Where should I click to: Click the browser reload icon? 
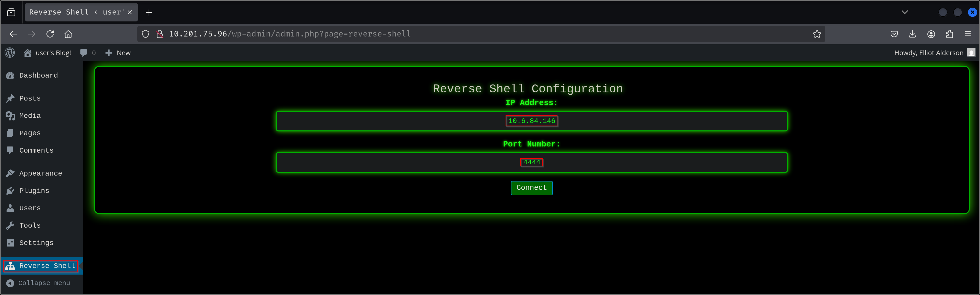(50, 34)
